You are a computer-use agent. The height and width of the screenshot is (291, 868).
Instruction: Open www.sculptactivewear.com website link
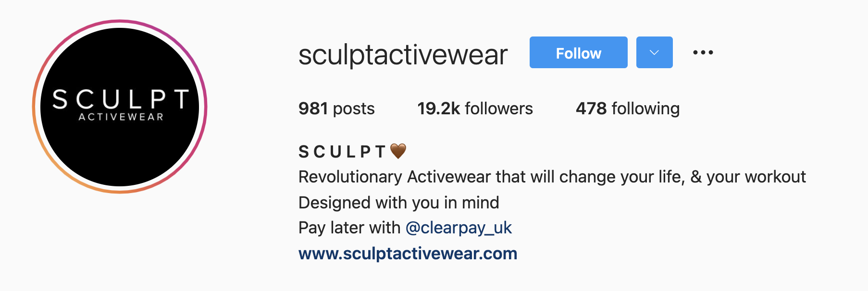click(408, 253)
